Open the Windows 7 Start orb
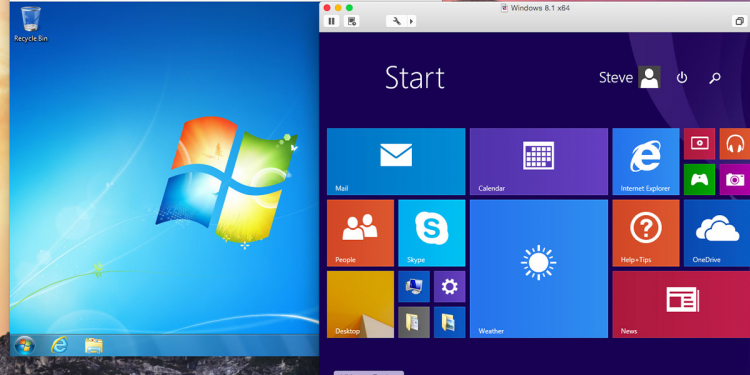750x375 pixels. pos(24,345)
